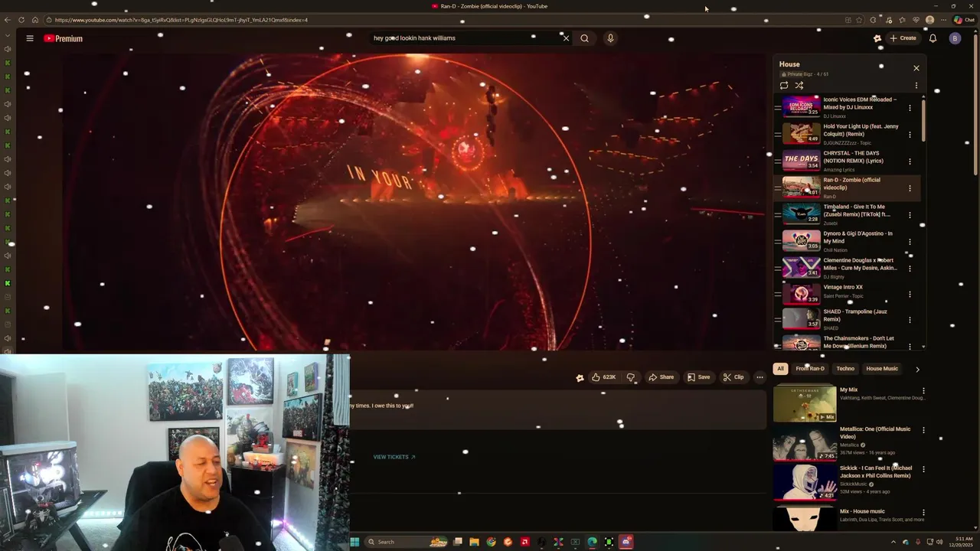
Task: Open the account avatar menu
Action: click(955, 38)
